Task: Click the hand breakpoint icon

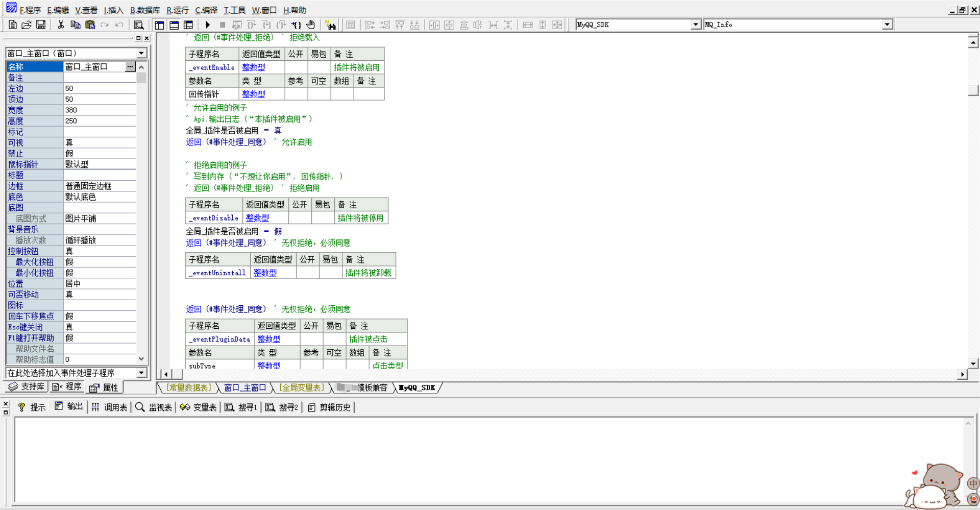Action: click(311, 25)
